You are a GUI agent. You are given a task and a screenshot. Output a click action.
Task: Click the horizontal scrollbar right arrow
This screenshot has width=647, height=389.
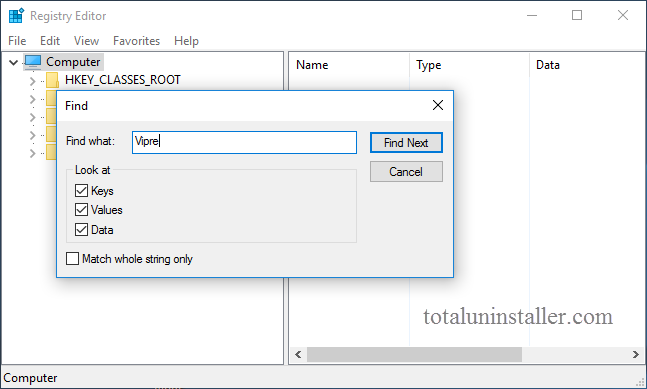636,354
